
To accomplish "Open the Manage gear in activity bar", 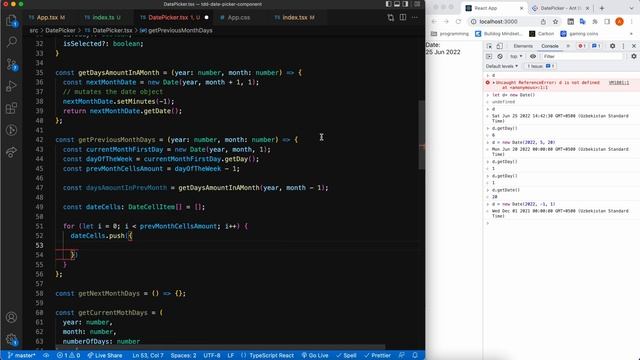I will 11,339.
